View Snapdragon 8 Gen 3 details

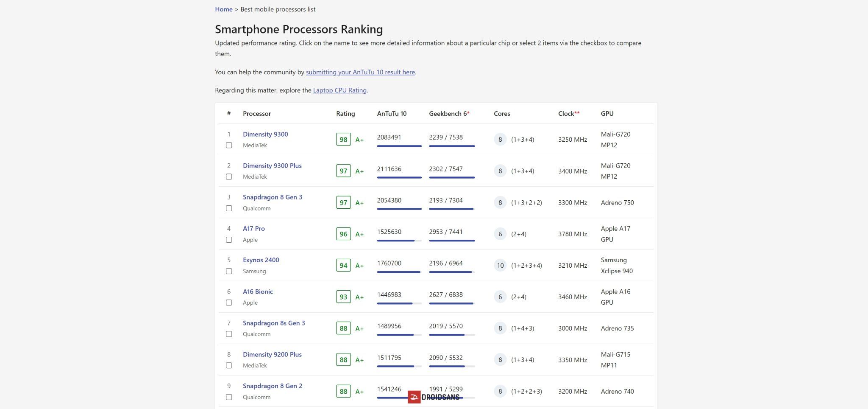click(272, 197)
